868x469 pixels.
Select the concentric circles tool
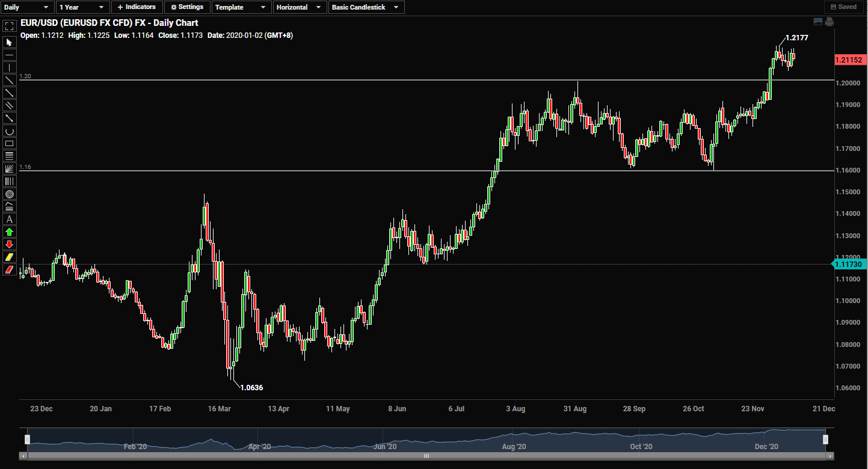[9, 194]
